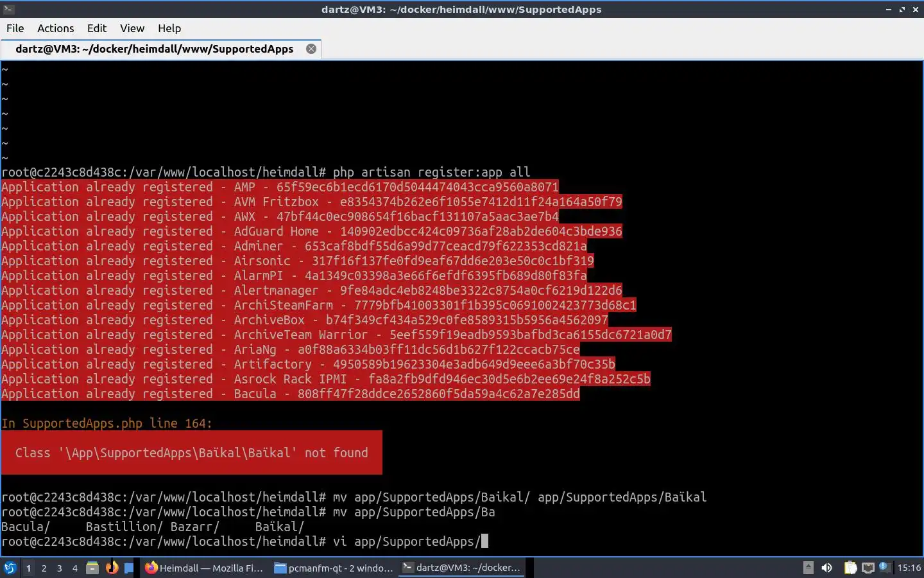The width and height of the screenshot is (924, 578).
Task: Open the removable media eject tray icon
Action: tap(809, 568)
